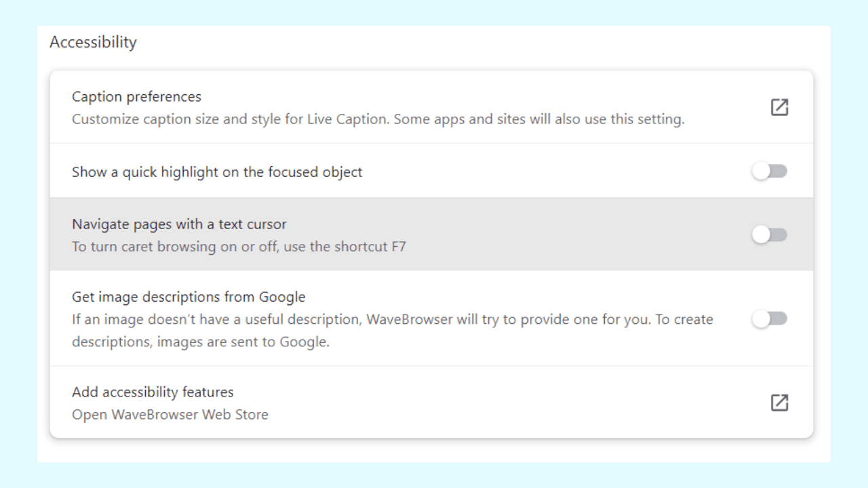The height and width of the screenshot is (488, 868).
Task: Click the 'descriptions, images are sent to Google' line
Action: pos(200,342)
